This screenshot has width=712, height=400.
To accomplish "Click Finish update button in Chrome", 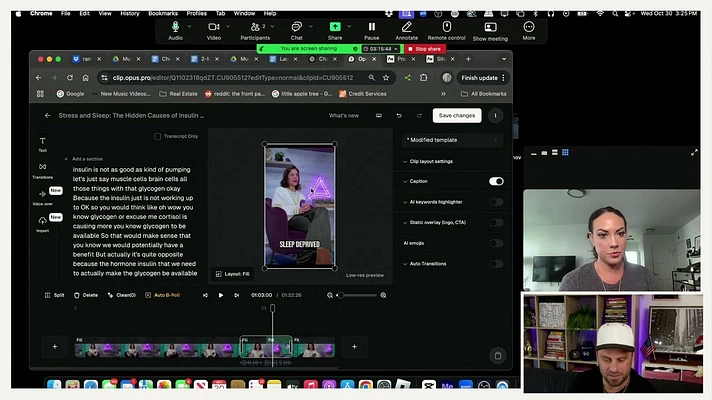I will click(x=483, y=78).
